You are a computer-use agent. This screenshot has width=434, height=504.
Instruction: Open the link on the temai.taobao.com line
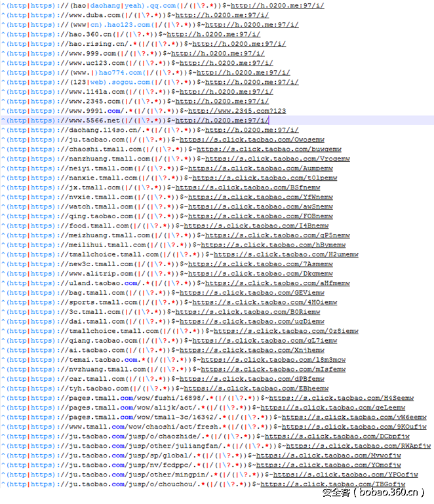pos(273,360)
